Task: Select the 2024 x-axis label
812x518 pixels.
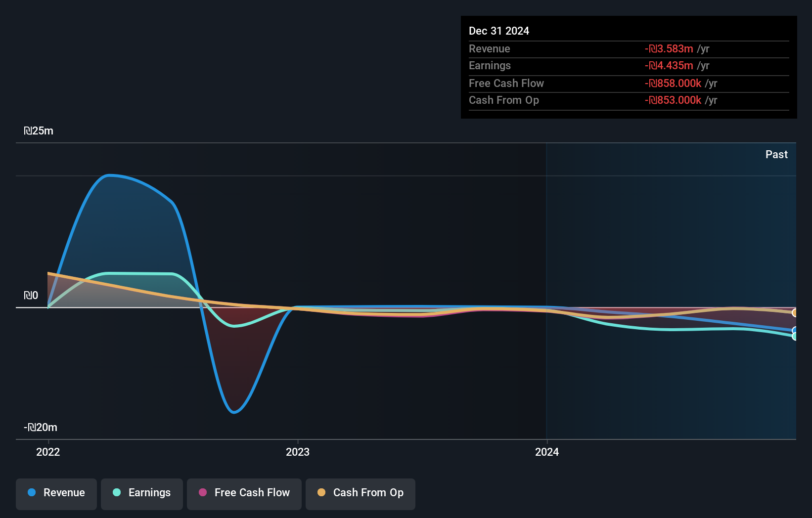Action: 547,452
